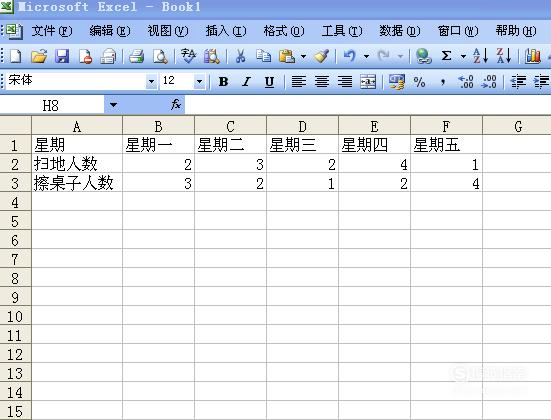Apply Percent style formatting
This screenshot has width=551, height=420.
coord(420,82)
